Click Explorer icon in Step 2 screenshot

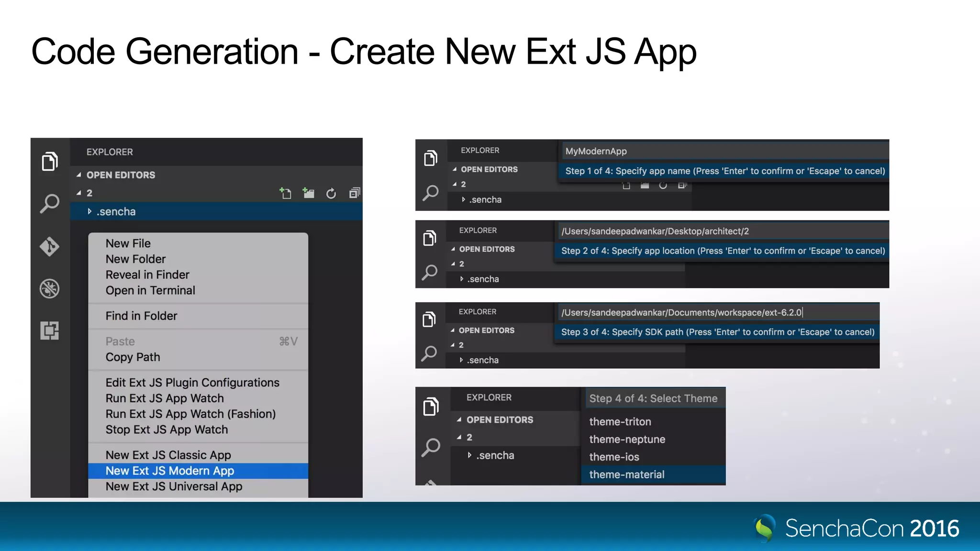pos(430,238)
